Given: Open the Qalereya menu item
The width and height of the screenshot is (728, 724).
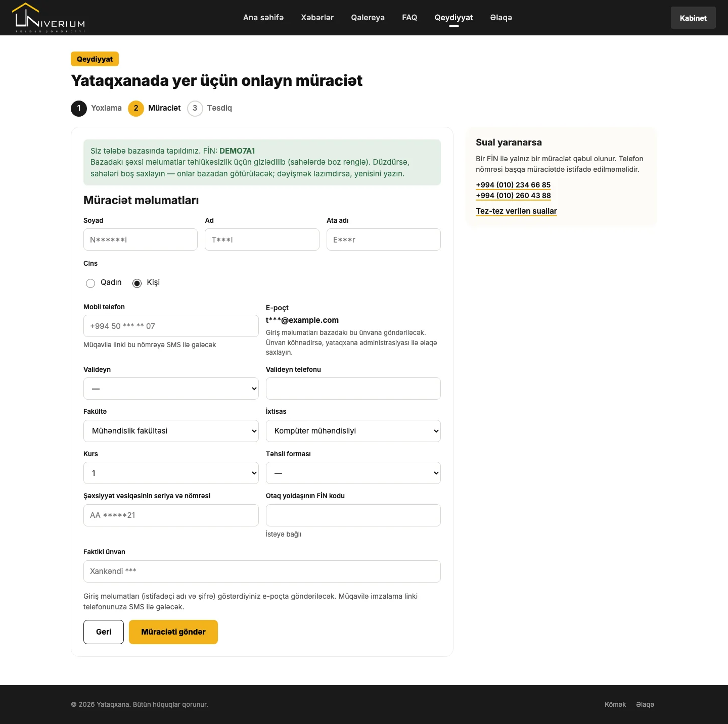Looking at the screenshot, I should [368, 18].
